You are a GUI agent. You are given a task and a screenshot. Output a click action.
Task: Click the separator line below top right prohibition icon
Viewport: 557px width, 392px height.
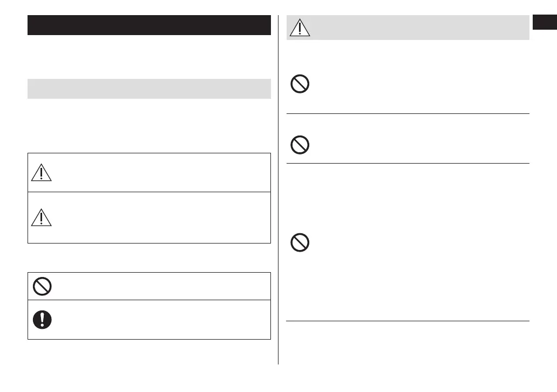[407, 113]
